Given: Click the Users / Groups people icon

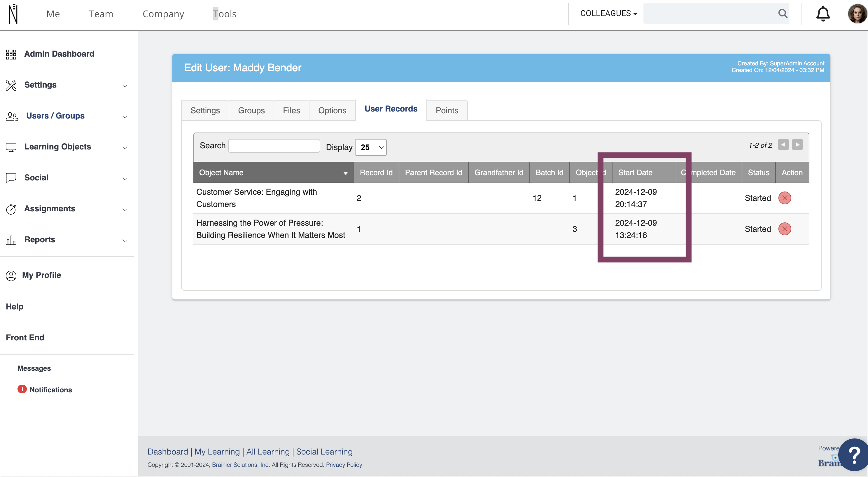Looking at the screenshot, I should (12, 116).
